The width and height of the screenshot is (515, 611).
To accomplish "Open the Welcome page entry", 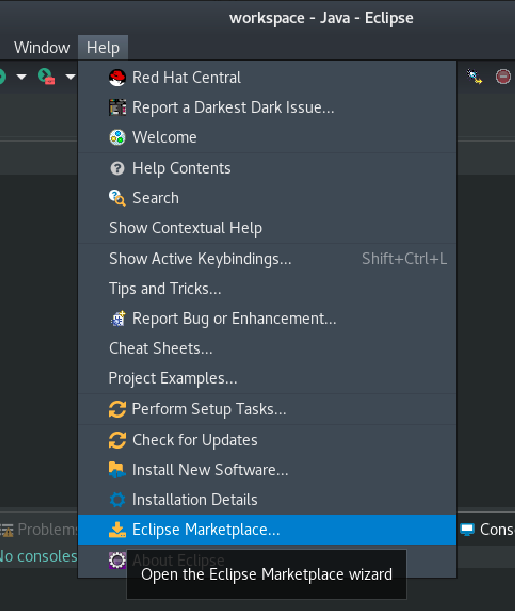I will coord(267,137).
